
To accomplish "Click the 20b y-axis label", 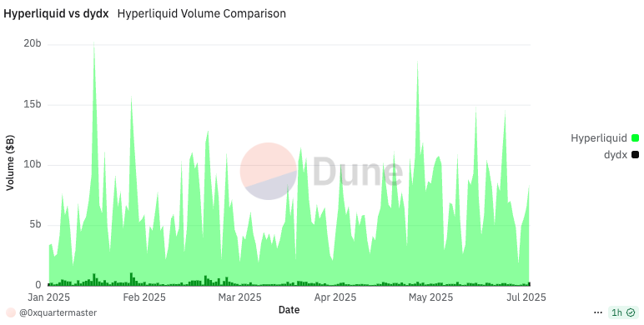I will (x=33, y=43).
